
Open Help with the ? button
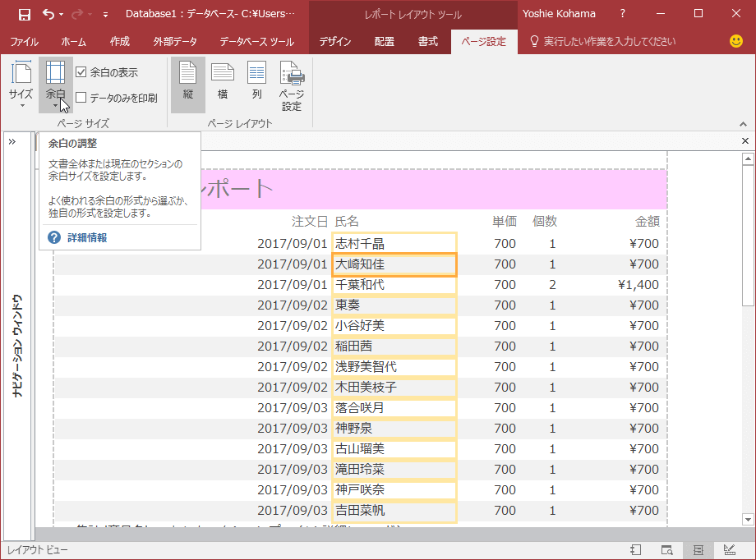click(x=622, y=14)
